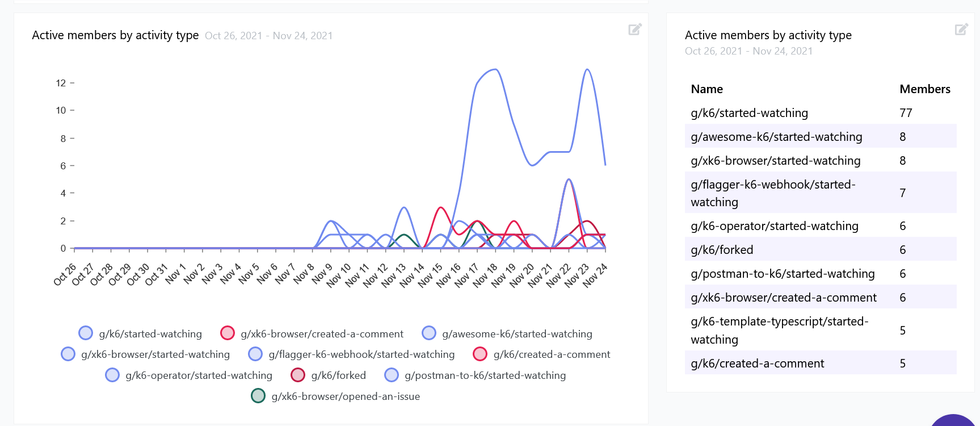The height and width of the screenshot is (426, 980).
Task: Select the g/k6/started-watching table row
Action: click(749, 112)
